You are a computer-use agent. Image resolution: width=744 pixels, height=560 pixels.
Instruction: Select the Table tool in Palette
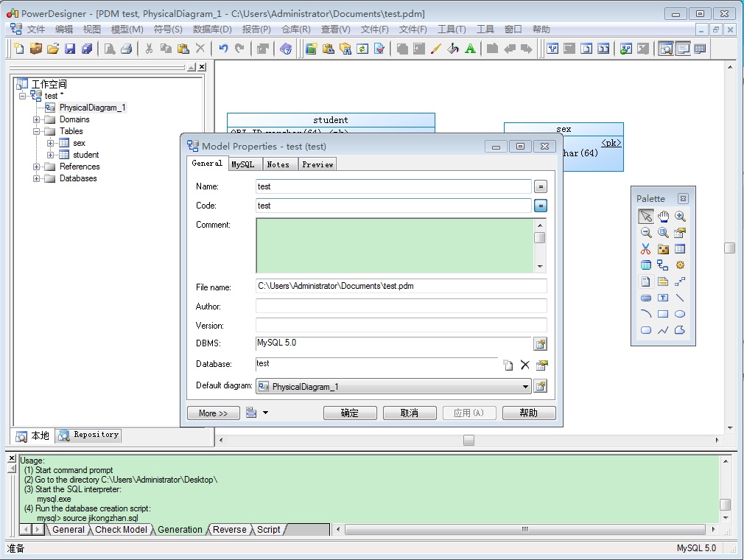click(680, 248)
